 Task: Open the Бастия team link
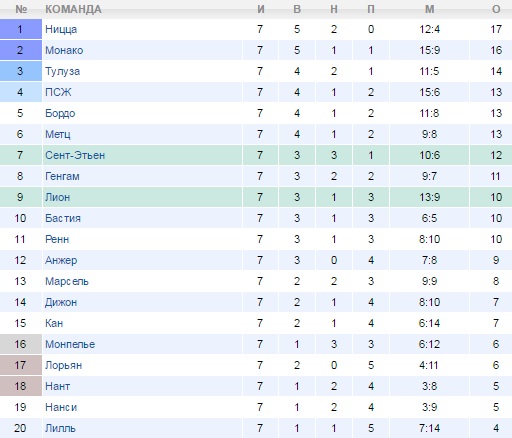63,218
